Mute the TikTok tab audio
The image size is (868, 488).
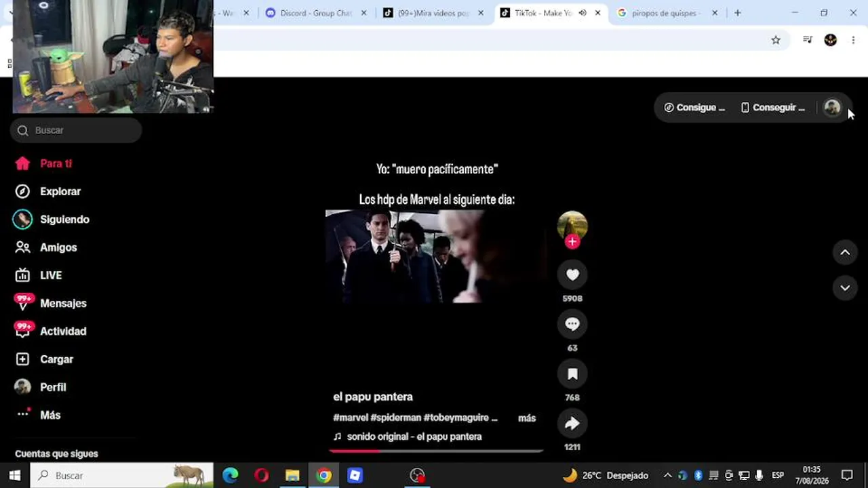(582, 13)
